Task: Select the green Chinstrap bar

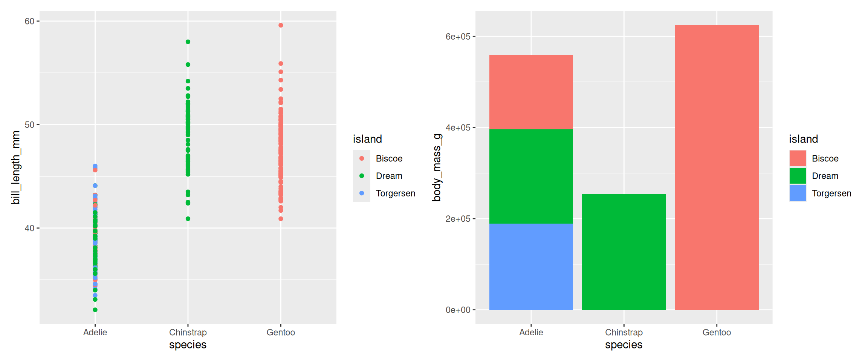Action: pos(623,252)
